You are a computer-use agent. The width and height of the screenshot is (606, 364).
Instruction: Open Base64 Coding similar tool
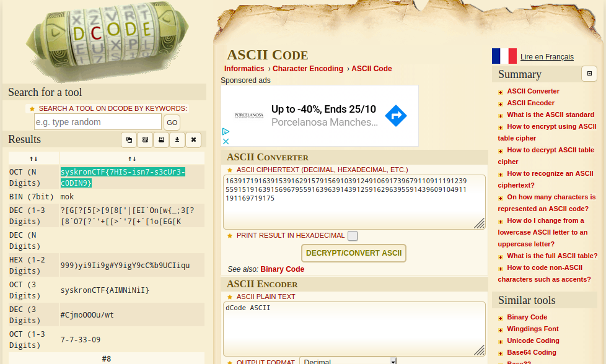(x=532, y=352)
